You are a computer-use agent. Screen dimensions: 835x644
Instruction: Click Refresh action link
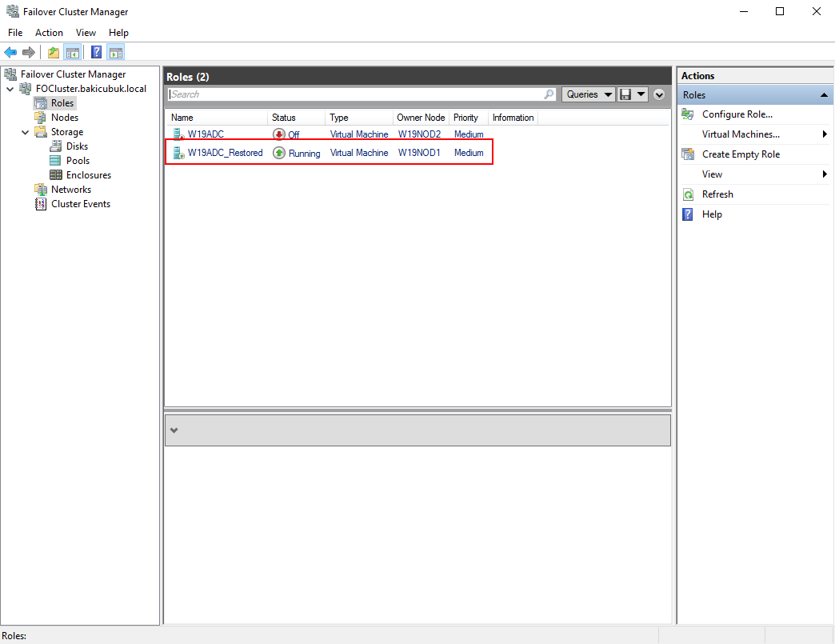(717, 194)
